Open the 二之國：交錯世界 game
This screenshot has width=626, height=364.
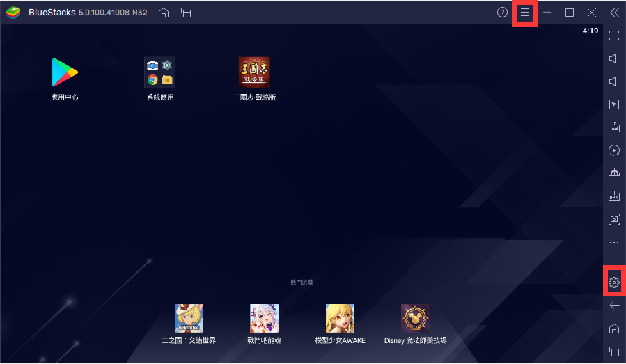pos(189,324)
